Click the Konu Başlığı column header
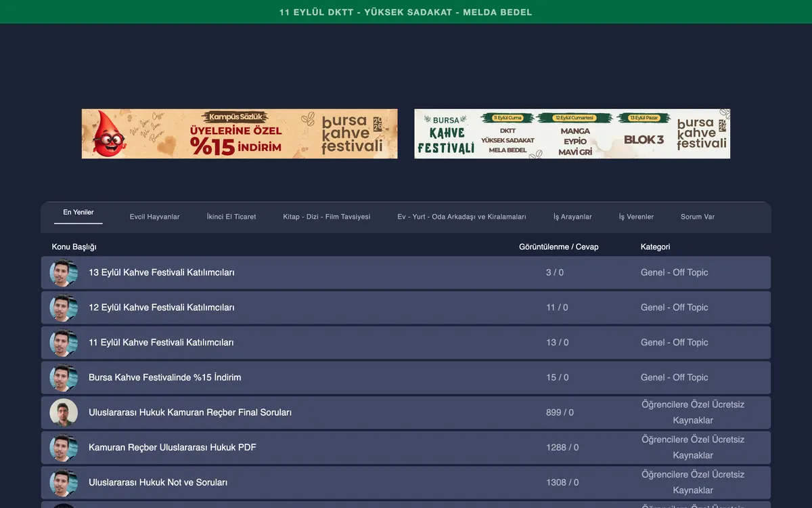Viewport: 812px width, 508px height. (74, 247)
